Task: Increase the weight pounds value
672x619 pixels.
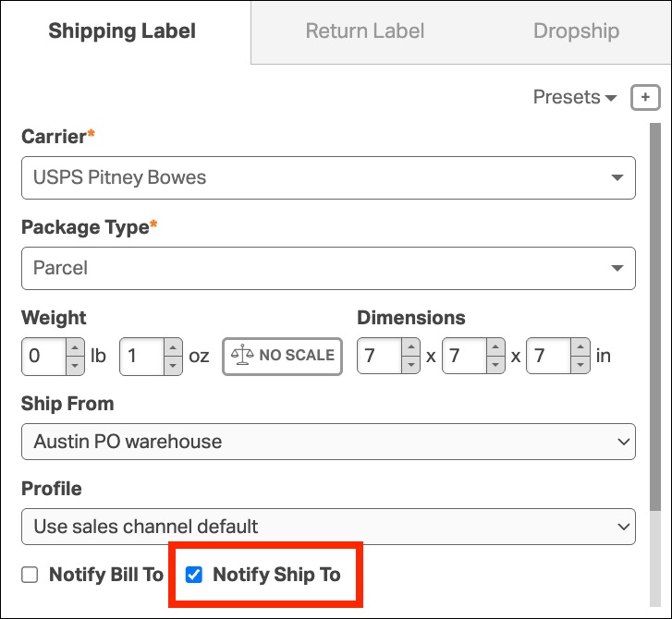Action: coord(76,348)
